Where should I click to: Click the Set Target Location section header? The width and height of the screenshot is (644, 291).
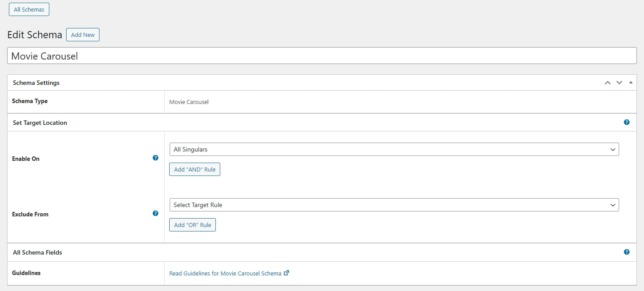(40, 123)
